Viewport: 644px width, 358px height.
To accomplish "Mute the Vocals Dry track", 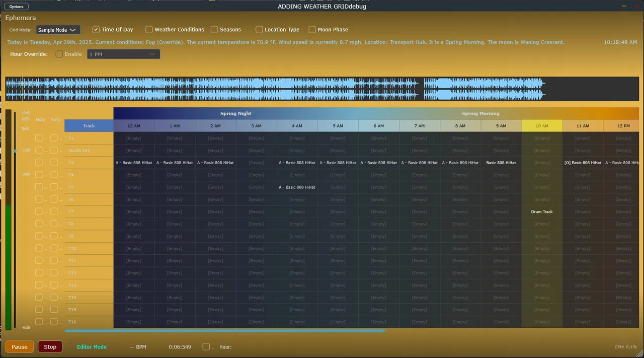I will click(39, 150).
